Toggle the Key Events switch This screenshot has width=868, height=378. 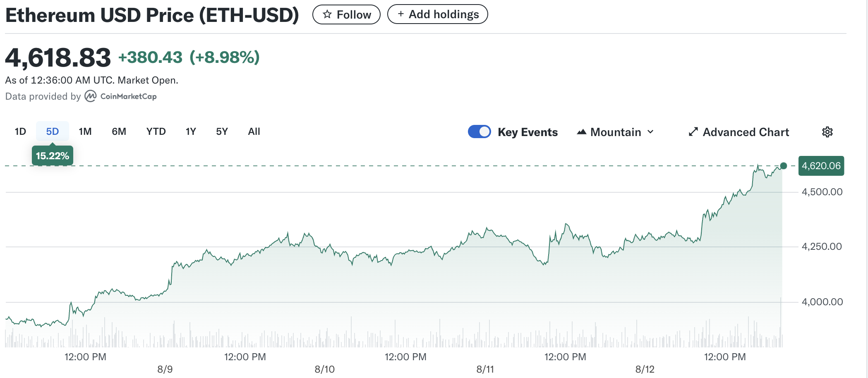(479, 132)
